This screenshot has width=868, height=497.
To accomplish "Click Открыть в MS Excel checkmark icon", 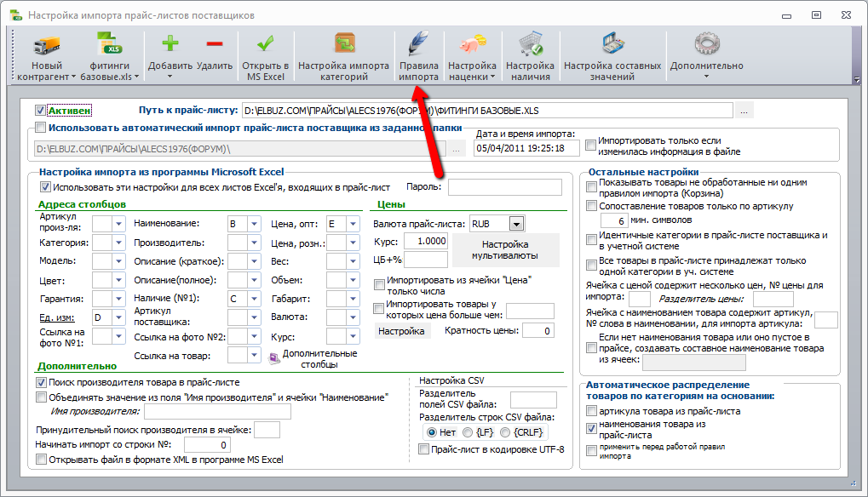I will [x=265, y=43].
